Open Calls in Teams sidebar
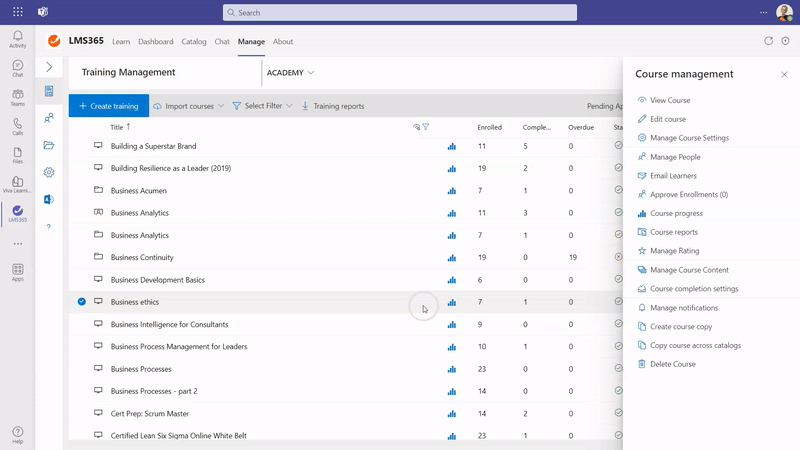The image size is (800, 450). click(x=18, y=127)
